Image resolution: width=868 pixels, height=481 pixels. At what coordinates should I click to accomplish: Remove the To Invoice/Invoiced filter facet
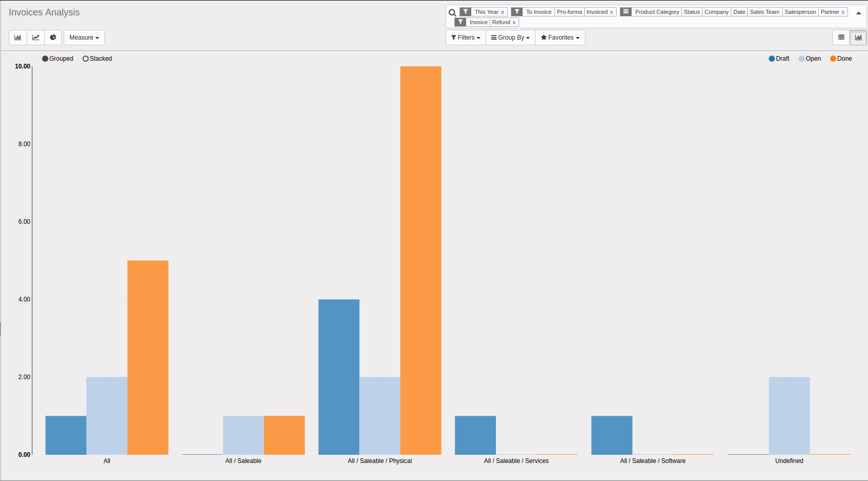pos(612,12)
